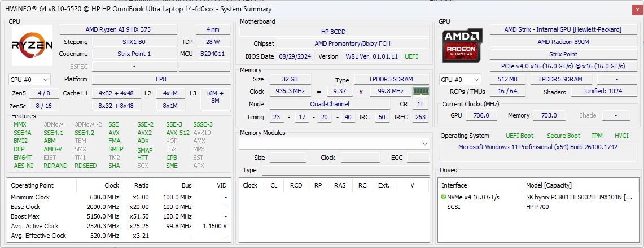Click the AMD Radeon 890M field
644x248 pixels.
click(562, 42)
